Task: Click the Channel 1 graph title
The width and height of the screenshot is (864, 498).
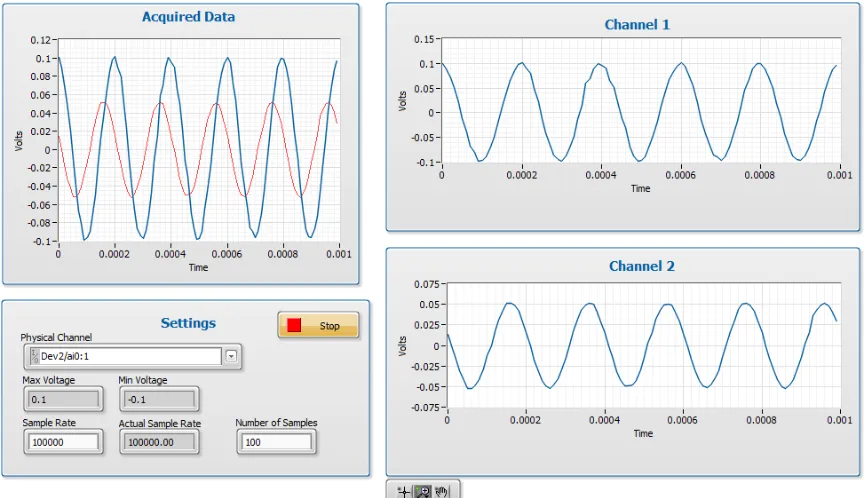Action: point(637,25)
